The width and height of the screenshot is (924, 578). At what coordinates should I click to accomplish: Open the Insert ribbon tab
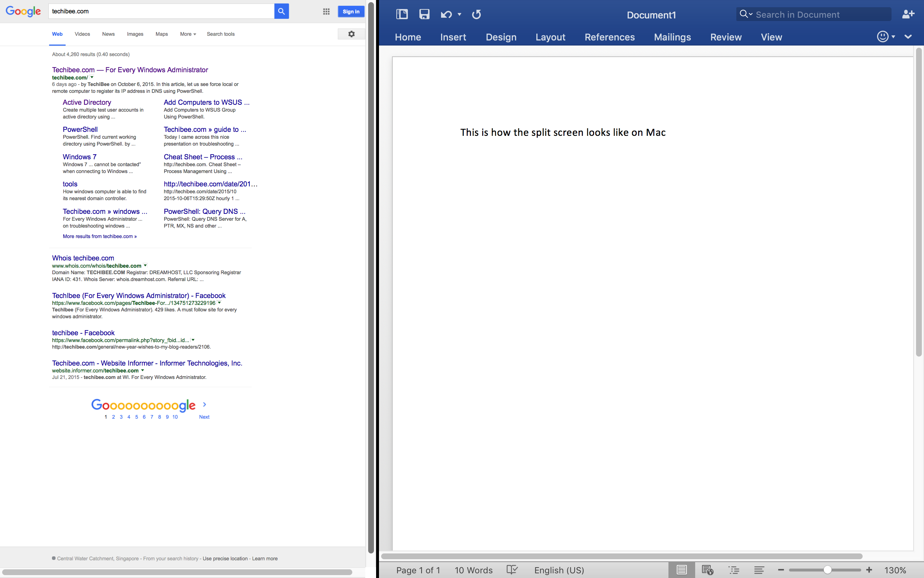click(453, 37)
